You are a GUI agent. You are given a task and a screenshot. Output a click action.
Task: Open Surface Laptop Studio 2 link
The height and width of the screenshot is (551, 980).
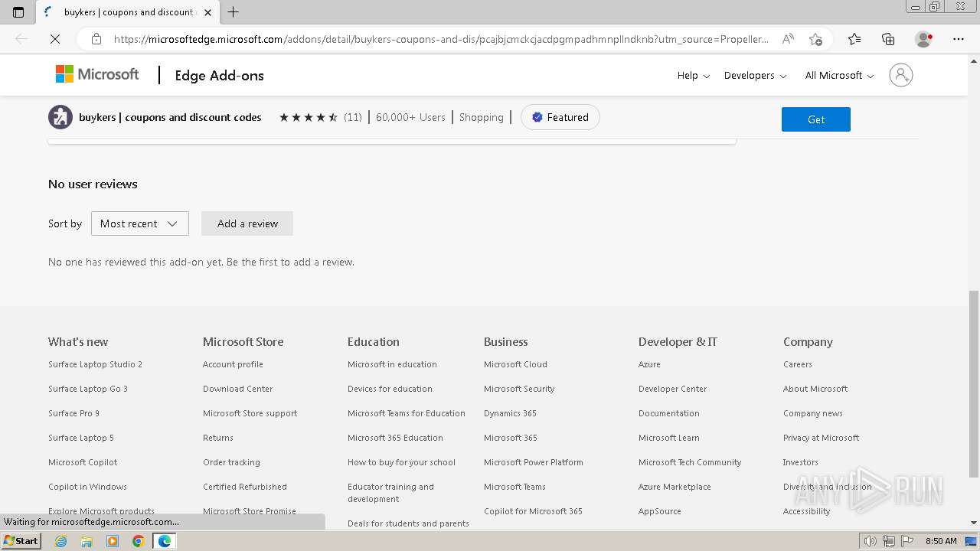(95, 364)
